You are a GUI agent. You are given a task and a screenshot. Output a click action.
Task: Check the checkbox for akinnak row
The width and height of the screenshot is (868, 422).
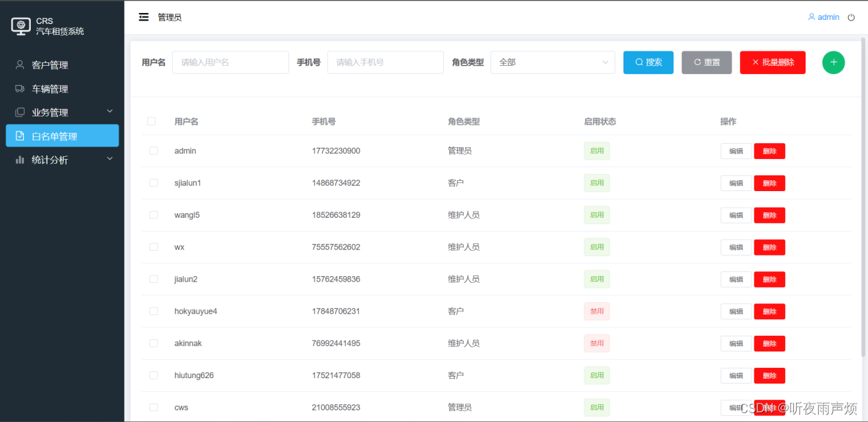pyautogui.click(x=153, y=343)
